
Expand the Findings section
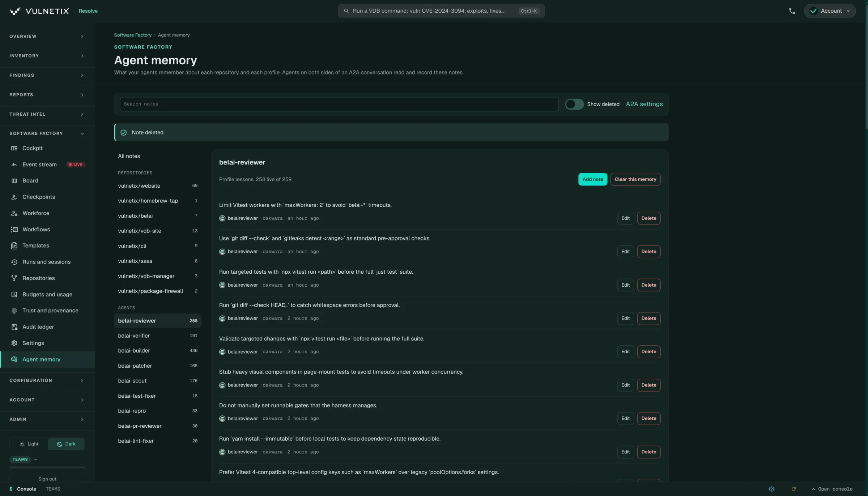coord(47,75)
